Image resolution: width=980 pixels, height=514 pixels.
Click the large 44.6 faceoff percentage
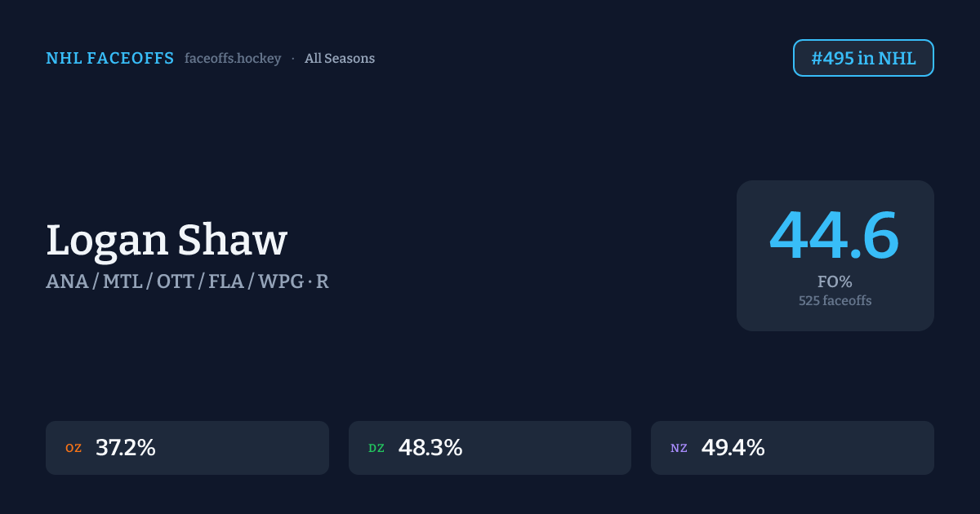(835, 236)
